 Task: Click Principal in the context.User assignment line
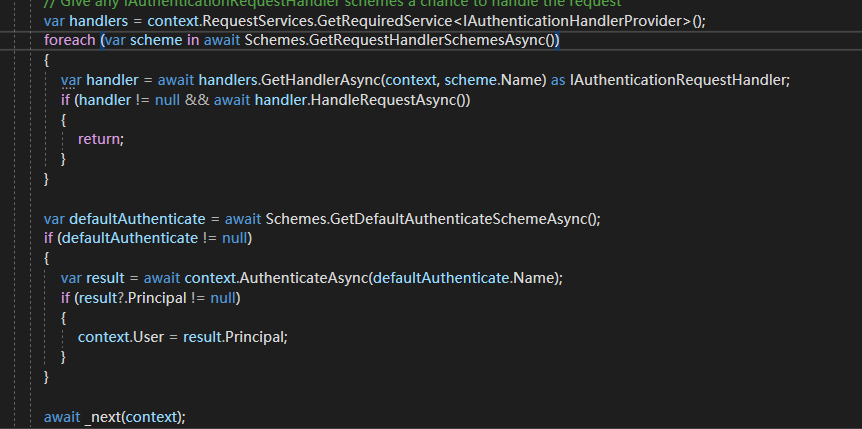(253, 337)
